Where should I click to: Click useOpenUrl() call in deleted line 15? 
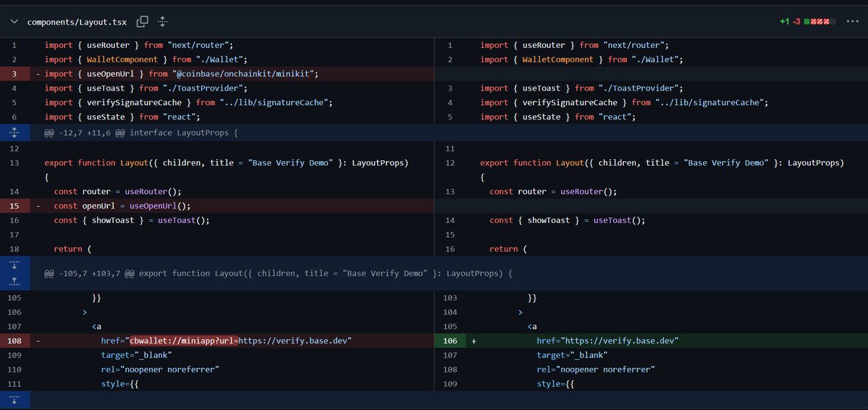point(160,206)
